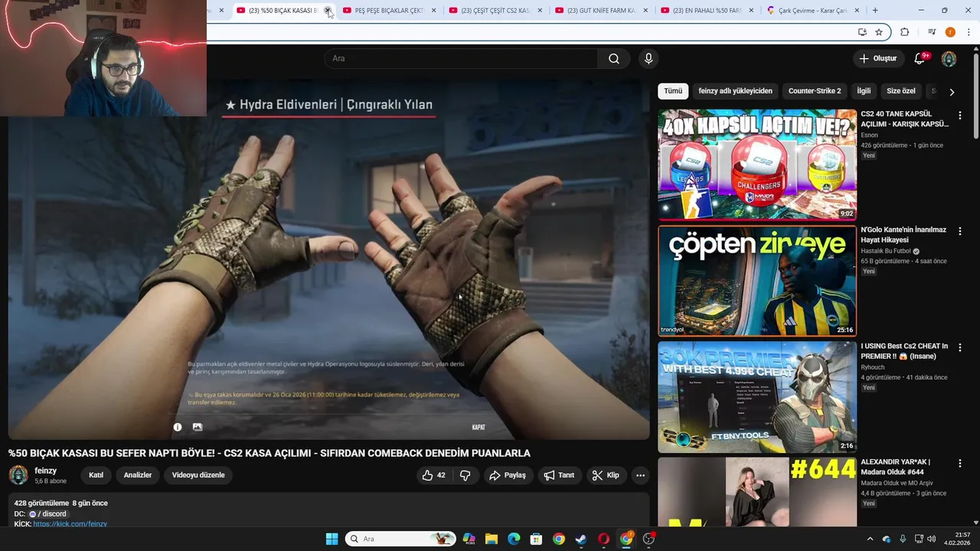Show hidden system tray icons
980x551 pixels.
tap(870, 539)
